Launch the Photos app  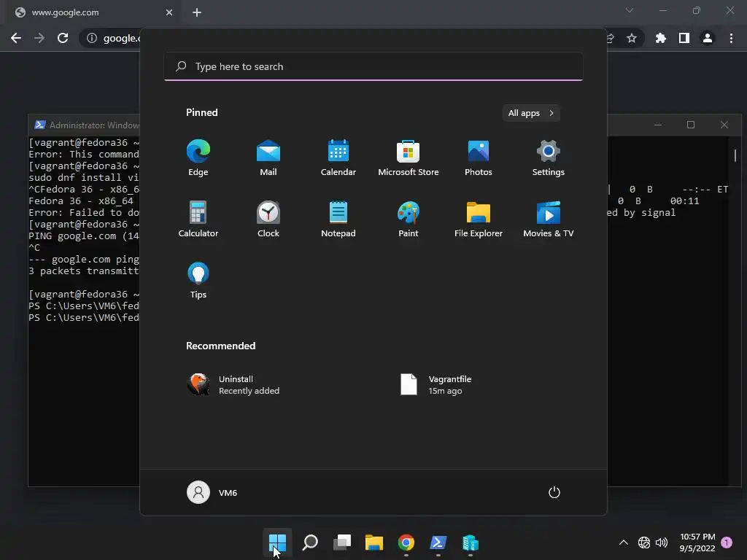coord(479,157)
